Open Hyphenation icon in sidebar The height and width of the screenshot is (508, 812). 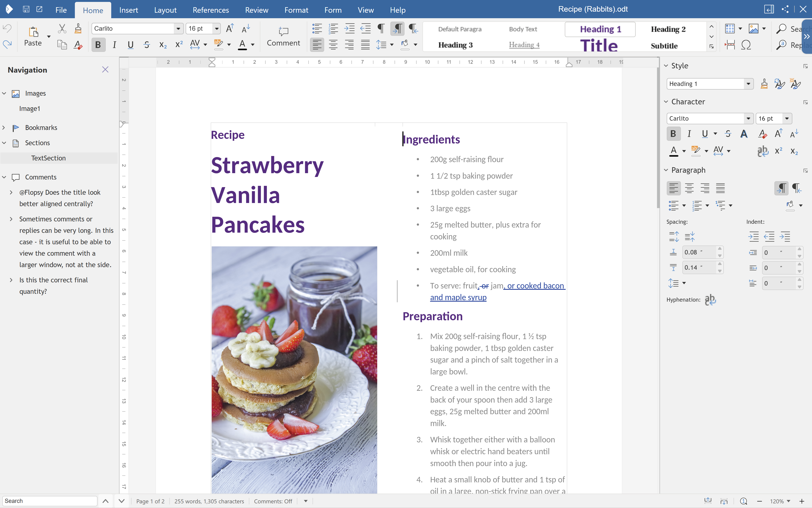click(710, 299)
